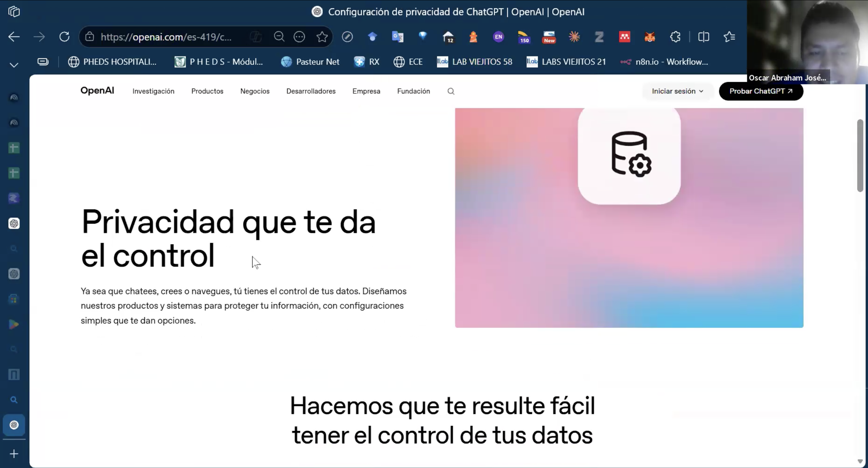The height and width of the screenshot is (468, 868).
Task: Search the OpenAI site with the magnifier
Action: tap(451, 91)
